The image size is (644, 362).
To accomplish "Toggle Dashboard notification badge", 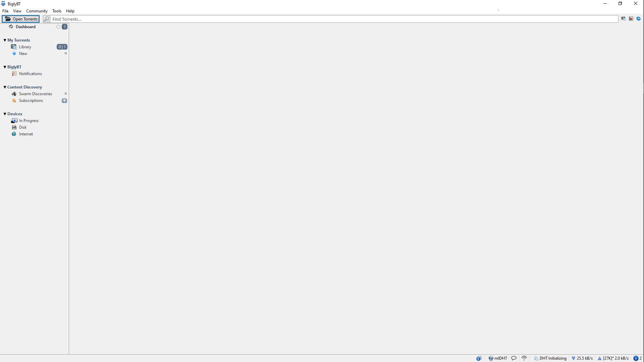I will click(x=65, y=26).
